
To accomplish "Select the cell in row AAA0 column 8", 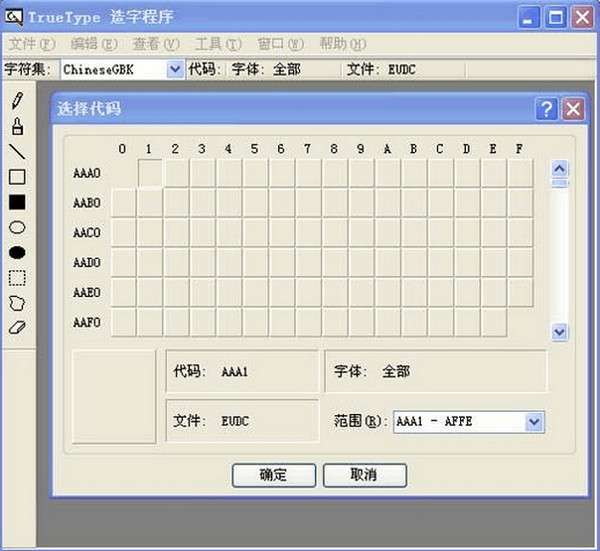I will pyautogui.click(x=335, y=173).
